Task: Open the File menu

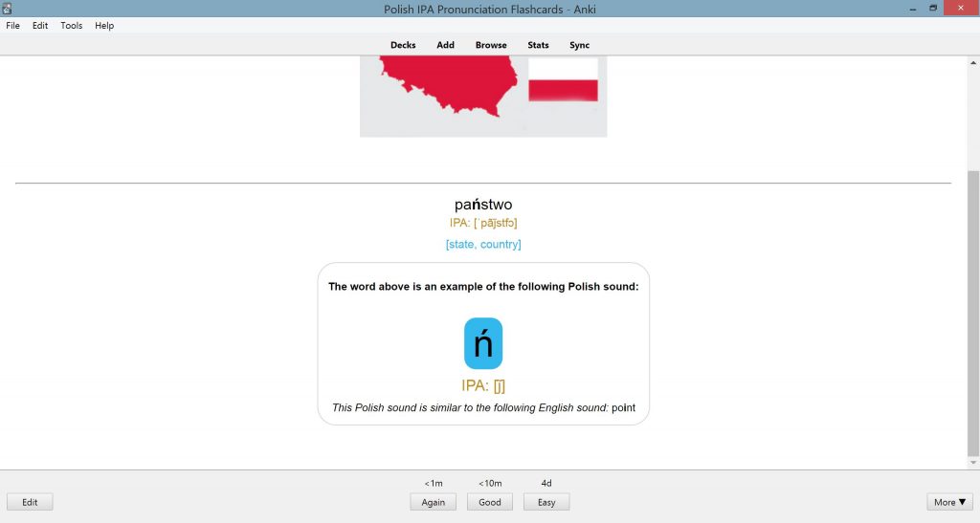Action: [12, 26]
